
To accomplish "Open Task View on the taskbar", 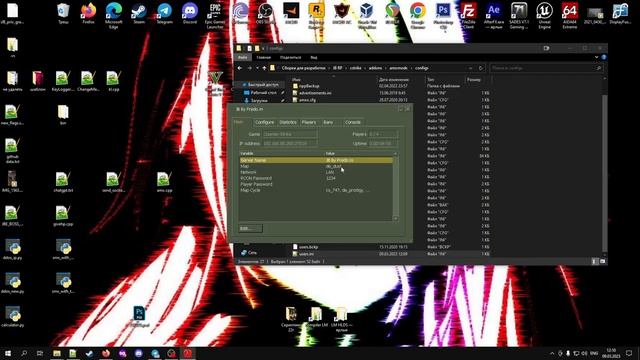I will tap(40, 353).
